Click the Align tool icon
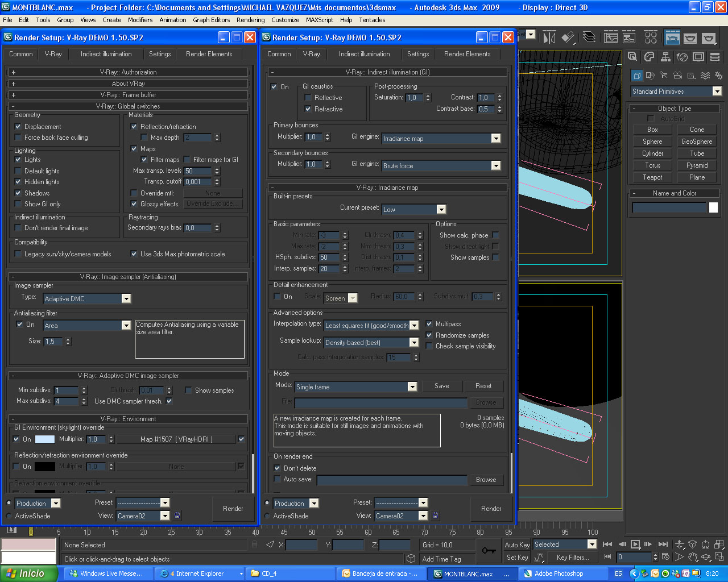The height and width of the screenshot is (582, 728). point(568,38)
